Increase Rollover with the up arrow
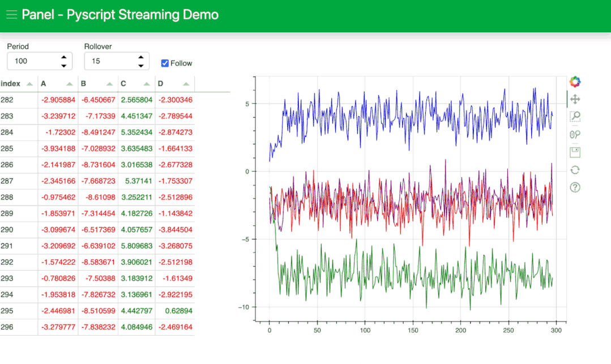The width and height of the screenshot is (611, 364). coord(141,57)
